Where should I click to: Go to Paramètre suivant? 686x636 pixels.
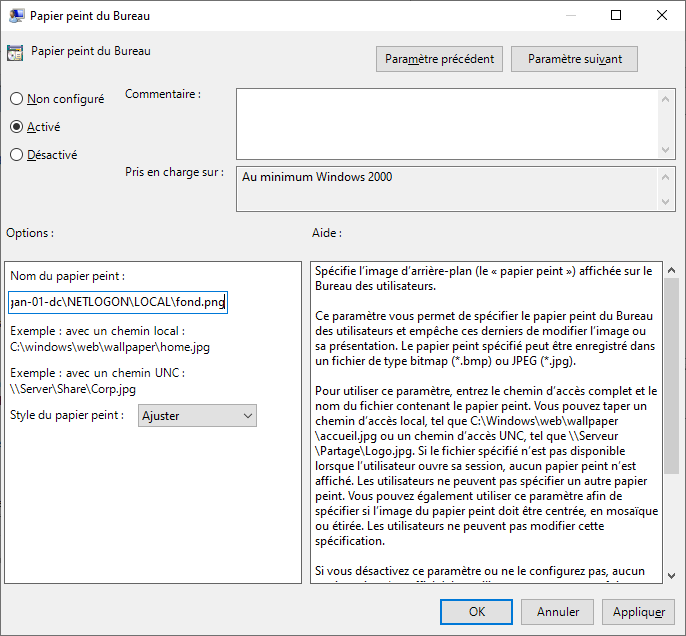tap(574, 59)
